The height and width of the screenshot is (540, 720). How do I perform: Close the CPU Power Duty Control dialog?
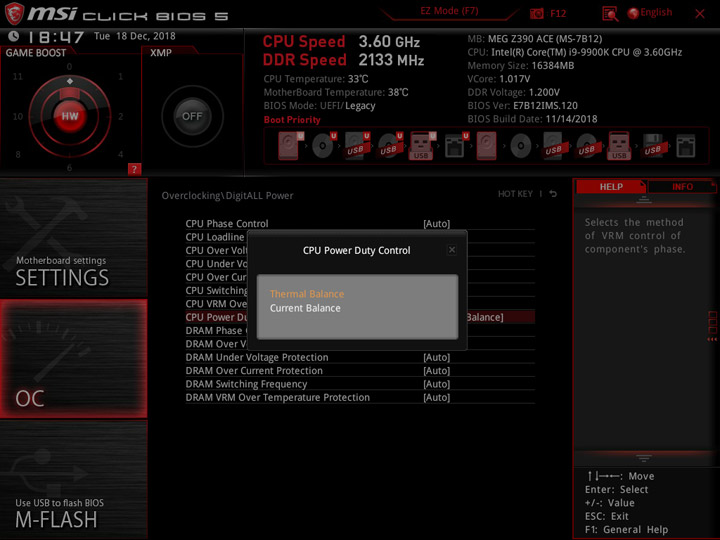tap(452, 250)
